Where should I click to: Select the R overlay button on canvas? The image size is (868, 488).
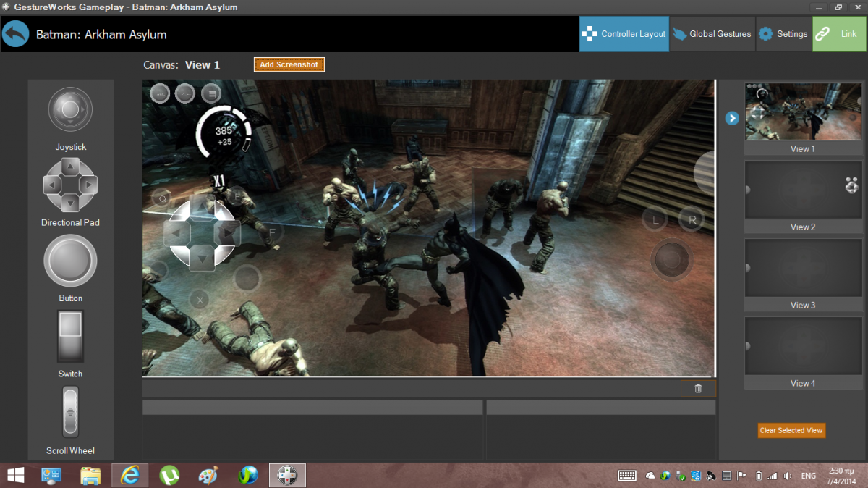[x=692, y=220]
